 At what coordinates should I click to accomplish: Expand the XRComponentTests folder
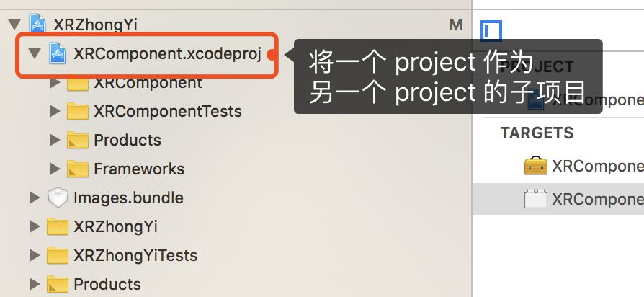click(x=55, y=111)
